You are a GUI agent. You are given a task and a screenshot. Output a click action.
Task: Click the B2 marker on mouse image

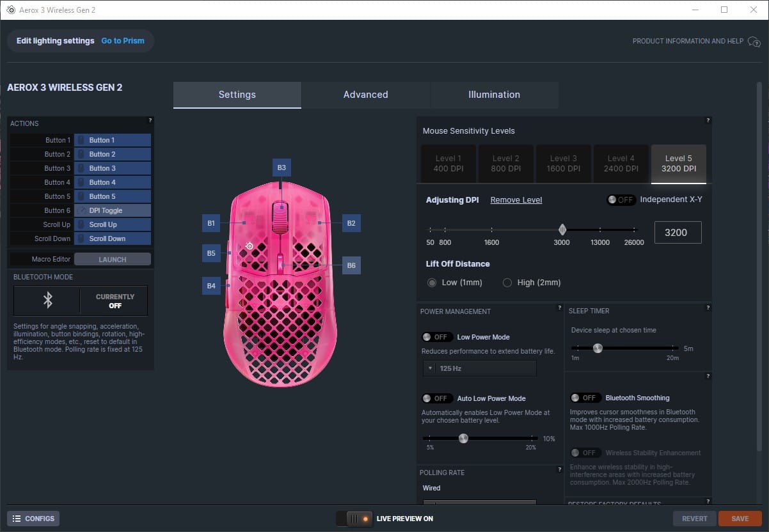[x=351, y=223]
